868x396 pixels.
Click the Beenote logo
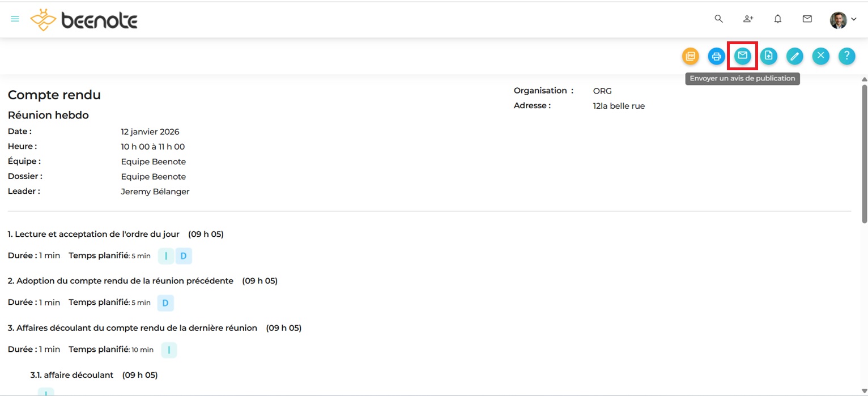tap(84, 20)
